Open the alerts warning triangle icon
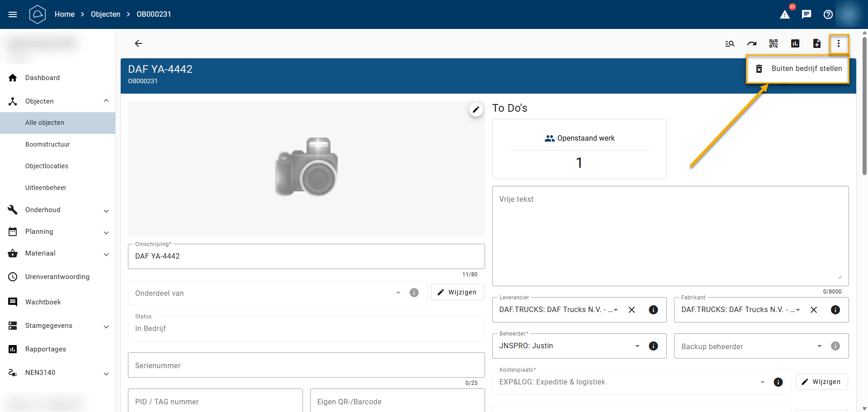 785,14
